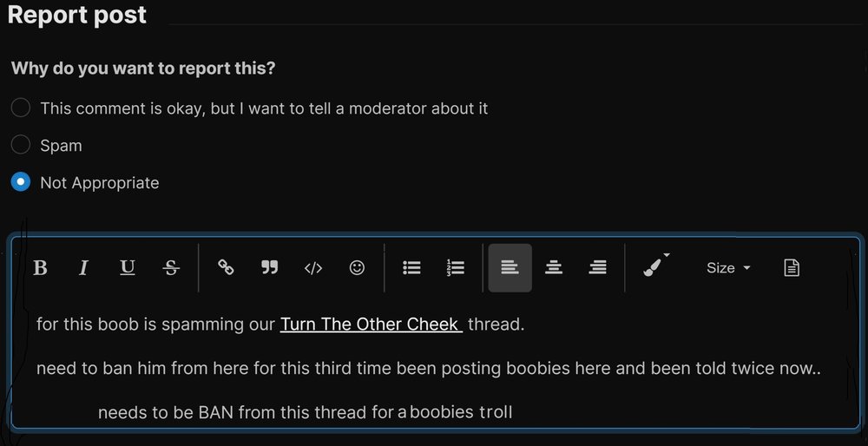The height and width of the screenshot is (446, 868).
Task: Create a numbered list
Action: 456,268
